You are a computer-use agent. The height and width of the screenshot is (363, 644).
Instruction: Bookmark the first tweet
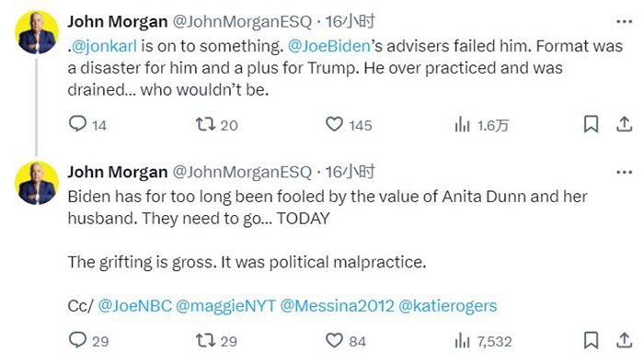pyautogui.click(x=591, y=124)
